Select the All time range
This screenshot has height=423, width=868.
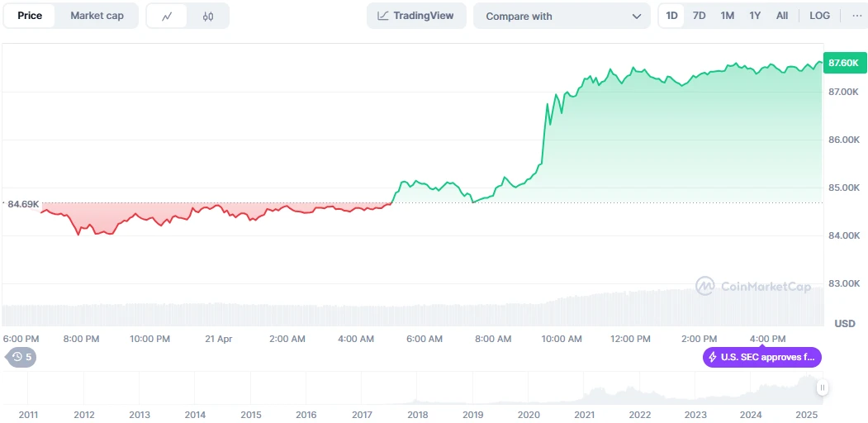pos(782,16)
